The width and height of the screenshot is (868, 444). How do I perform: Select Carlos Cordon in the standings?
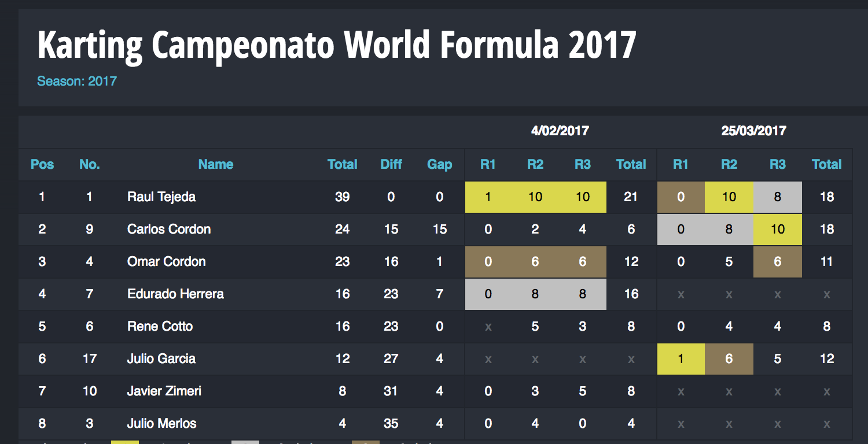coord(169,229)
